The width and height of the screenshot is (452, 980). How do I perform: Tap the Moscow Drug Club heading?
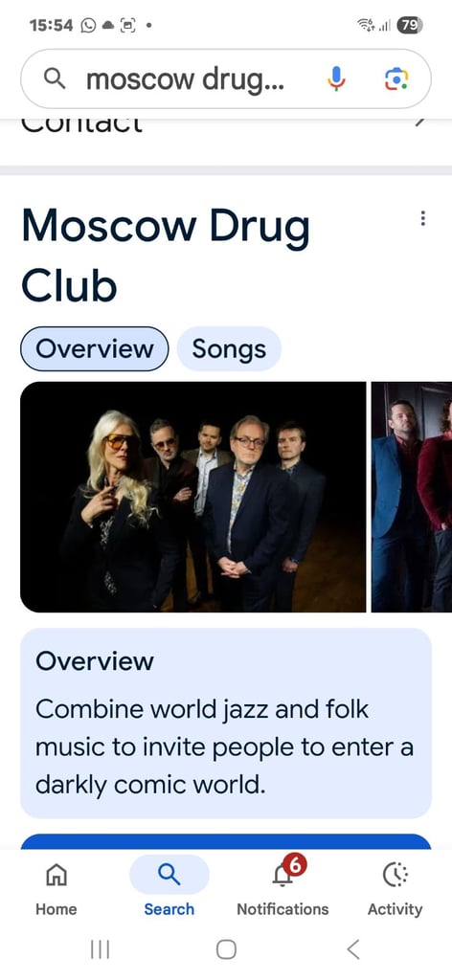pos(166,255)
